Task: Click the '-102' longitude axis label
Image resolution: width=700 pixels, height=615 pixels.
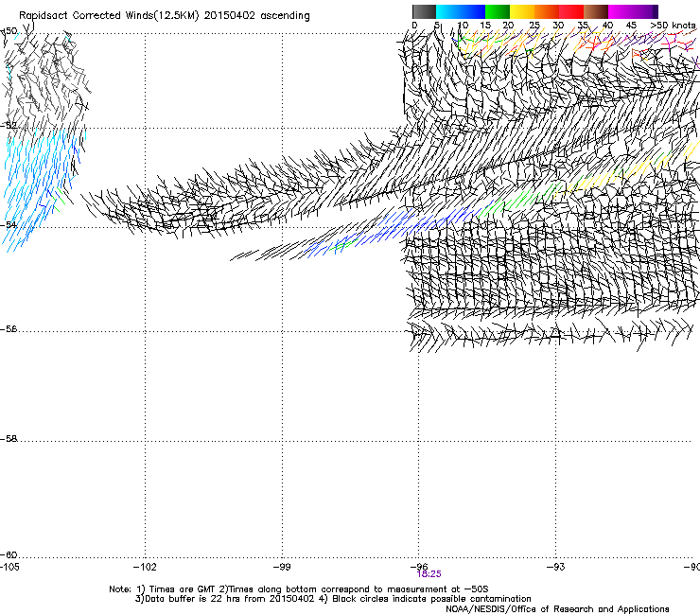Action: point(145,567)
